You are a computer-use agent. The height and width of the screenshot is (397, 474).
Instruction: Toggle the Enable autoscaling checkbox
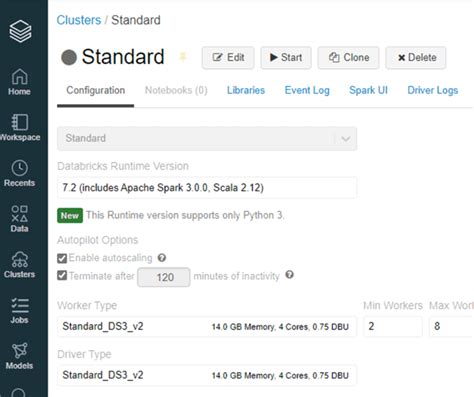tap(62, 258)
